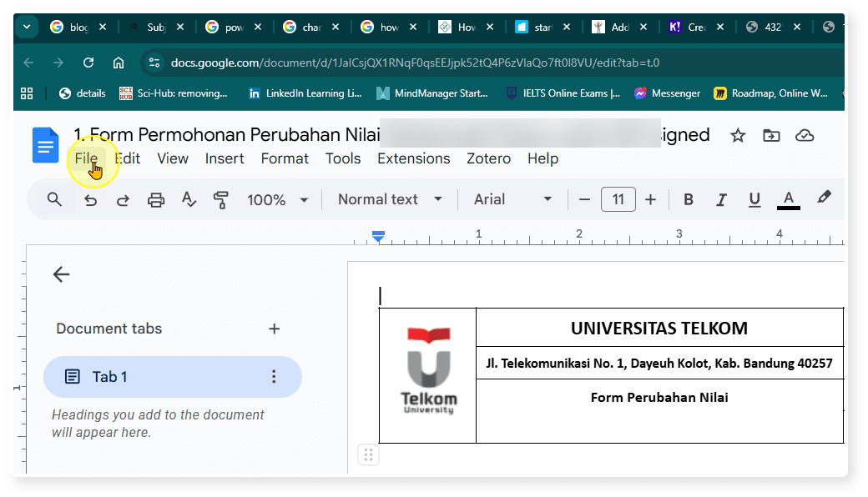Redo the last action
Image resolution: width=868 pixels, height=497 pixels.
coord(123,200)
